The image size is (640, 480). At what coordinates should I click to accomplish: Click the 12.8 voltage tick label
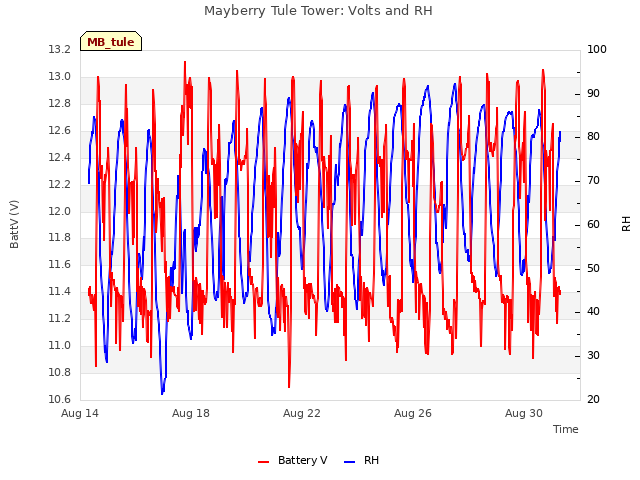(x=60, y=103)
